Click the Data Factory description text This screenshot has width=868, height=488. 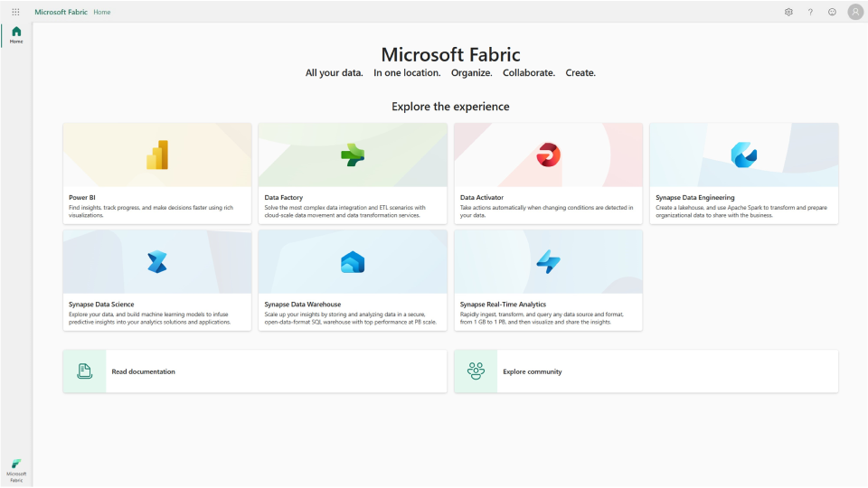[x=344, y=211]
